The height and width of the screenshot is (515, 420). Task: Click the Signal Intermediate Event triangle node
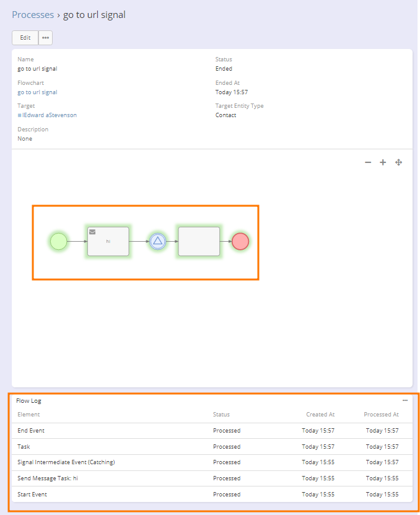tap(158, 241)
